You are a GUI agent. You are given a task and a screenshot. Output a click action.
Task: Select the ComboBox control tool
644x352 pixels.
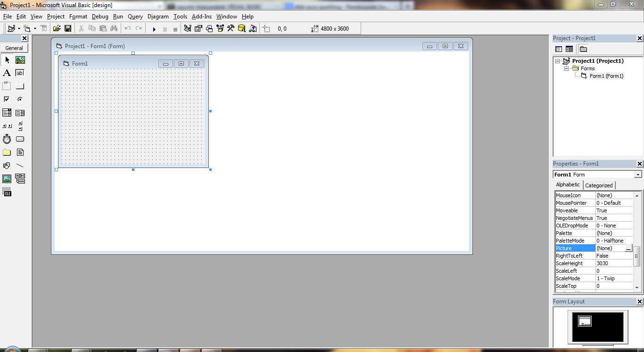7,113
